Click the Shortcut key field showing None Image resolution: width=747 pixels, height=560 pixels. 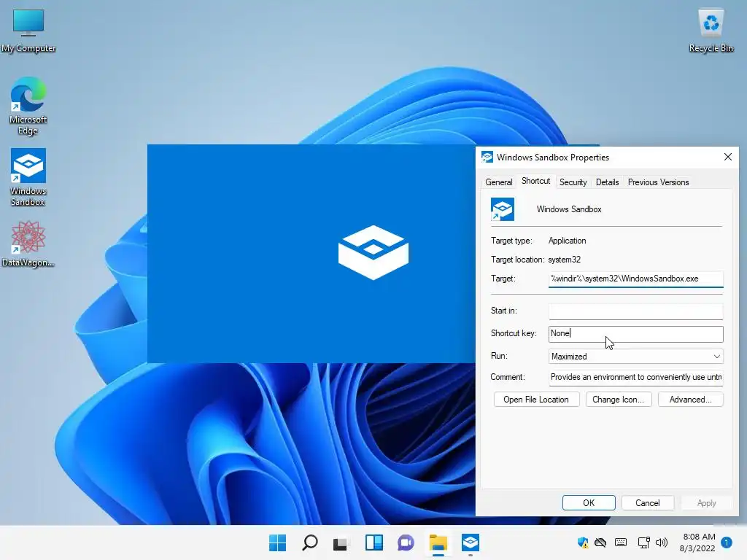pyautogui.click(x=636, y=334)
